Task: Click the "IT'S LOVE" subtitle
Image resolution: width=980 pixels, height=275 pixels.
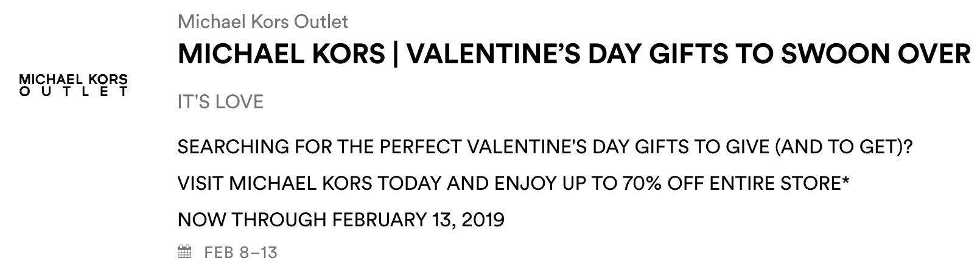Action: (x=220, y=102)
